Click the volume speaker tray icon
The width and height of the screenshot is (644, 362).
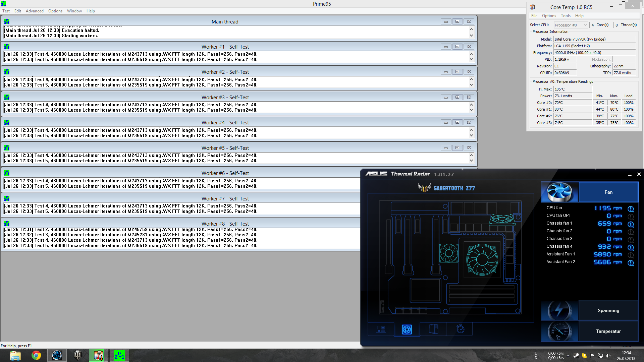(608, 356)
